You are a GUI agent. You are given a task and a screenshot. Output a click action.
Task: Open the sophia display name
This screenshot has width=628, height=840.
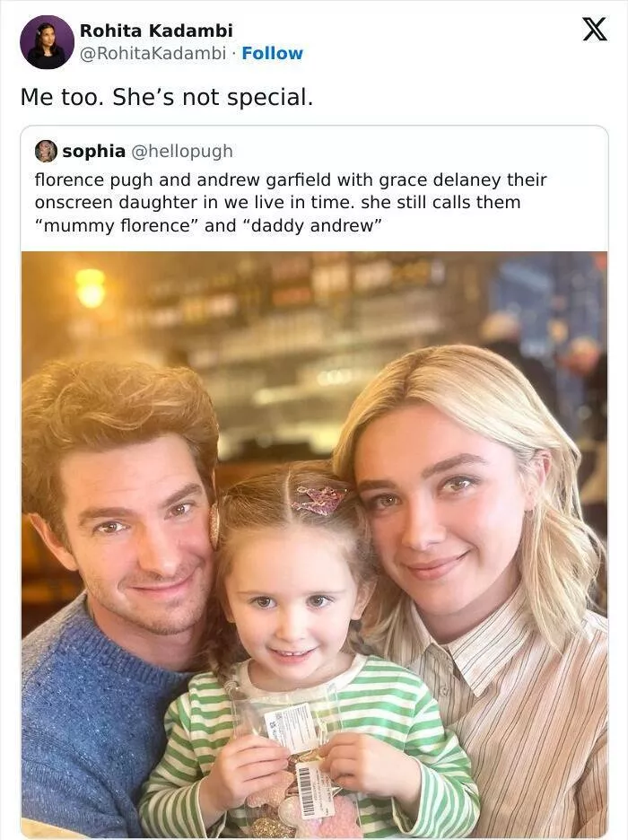click(x=93, y=151)
